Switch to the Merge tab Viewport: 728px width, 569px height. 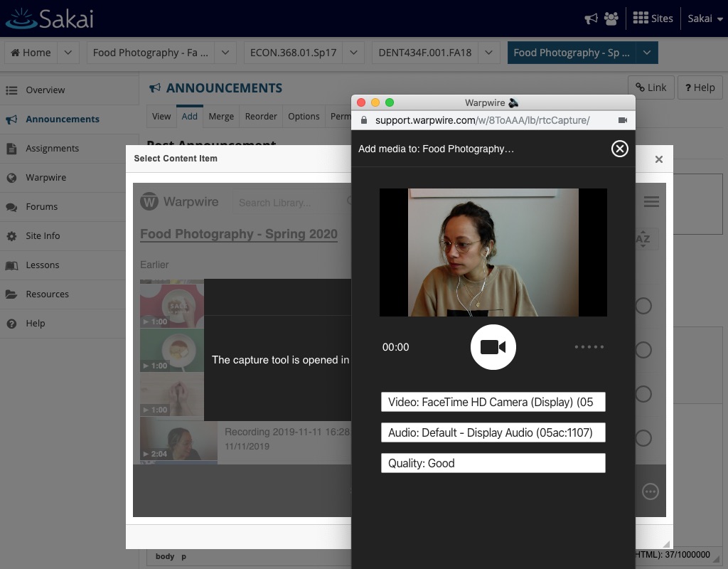(x=221, y=116)
